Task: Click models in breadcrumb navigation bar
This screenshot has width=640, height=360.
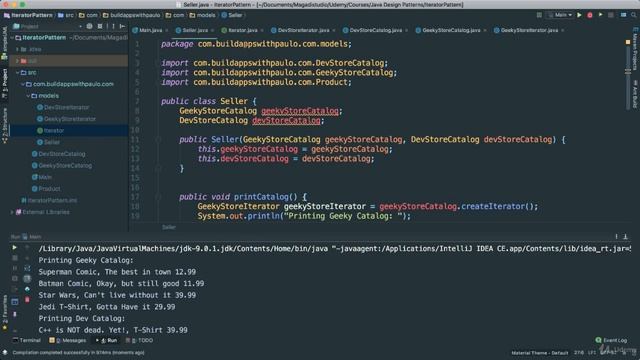Action: click(202, 15)
